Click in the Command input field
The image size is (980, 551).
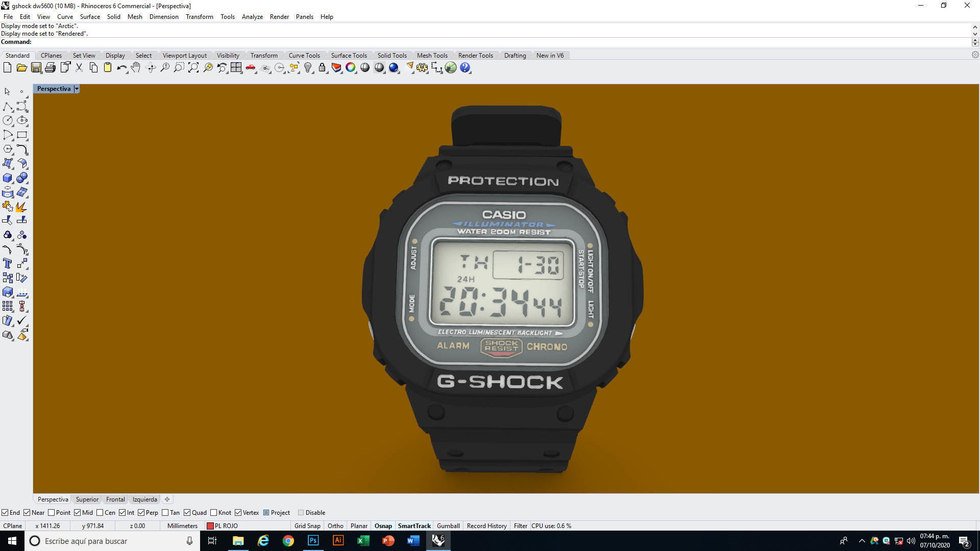tap(500, 42)
